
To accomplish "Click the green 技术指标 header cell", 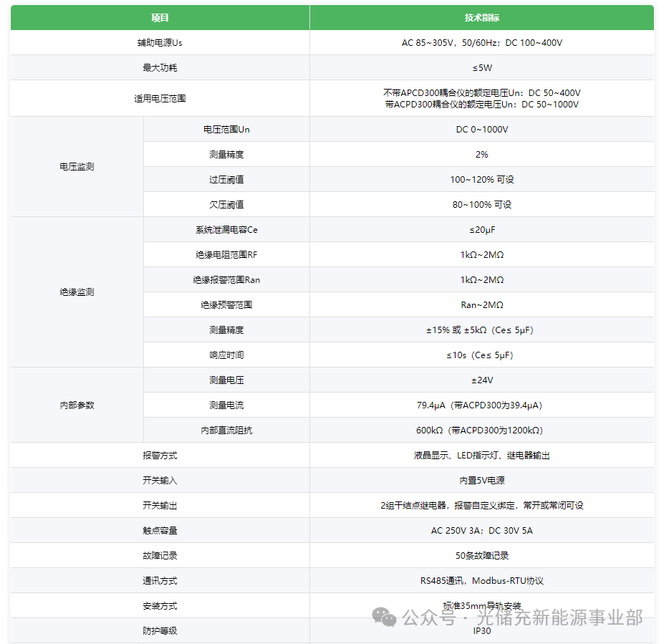I will [482, 17].
